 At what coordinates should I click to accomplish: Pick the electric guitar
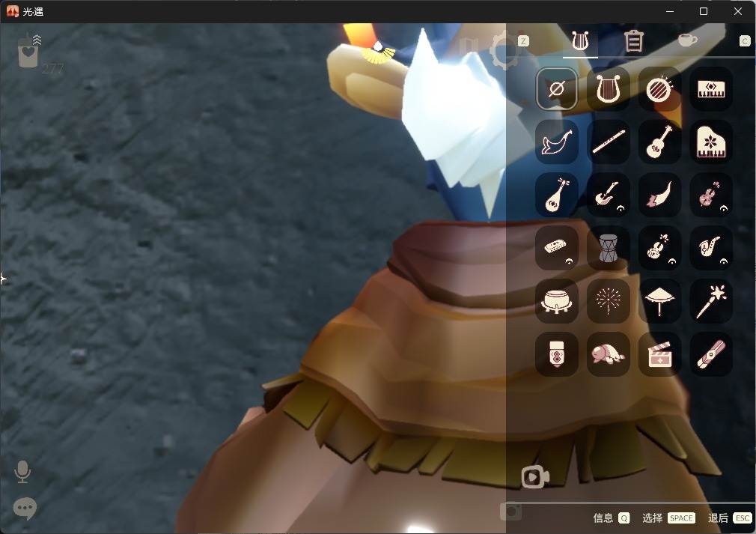(x=608, y=195)
